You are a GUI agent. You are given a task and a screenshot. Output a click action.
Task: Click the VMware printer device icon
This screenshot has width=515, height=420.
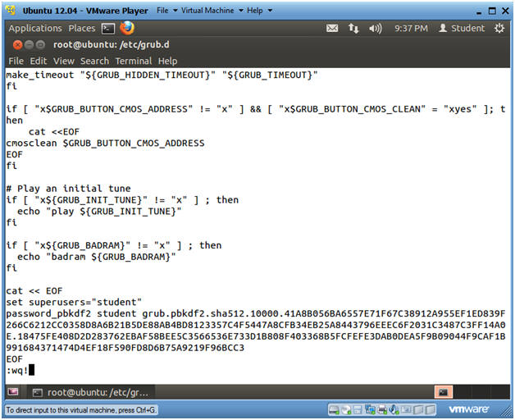pos(382,410)
